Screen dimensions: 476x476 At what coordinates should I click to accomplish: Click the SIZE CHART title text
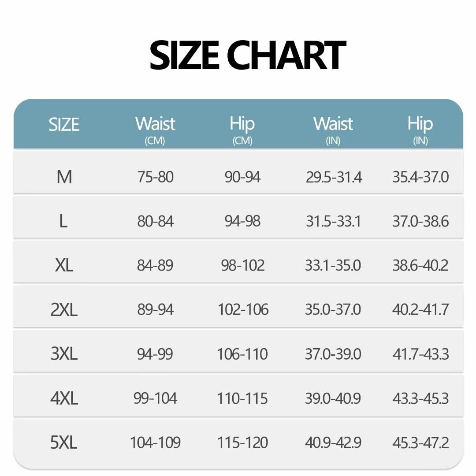[247, 55]
